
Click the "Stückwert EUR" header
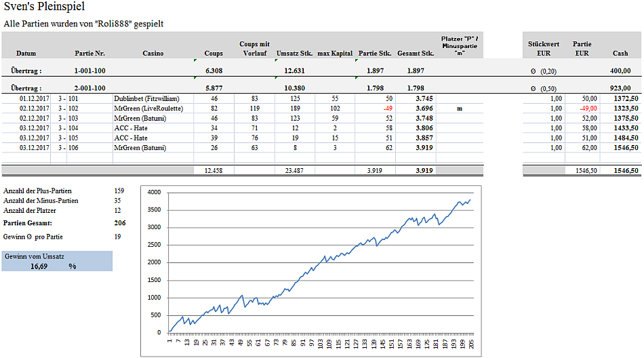543,48
